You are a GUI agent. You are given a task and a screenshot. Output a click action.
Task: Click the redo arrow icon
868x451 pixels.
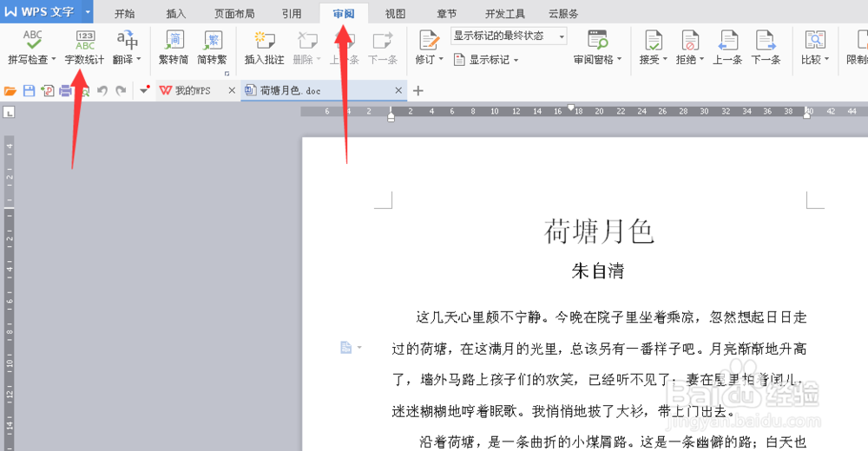121,91
